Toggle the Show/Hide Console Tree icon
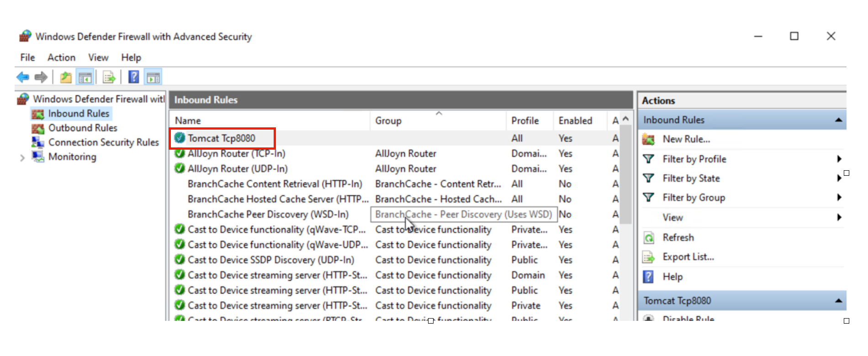This screenshot has height=356, width=868. (85, 77)
